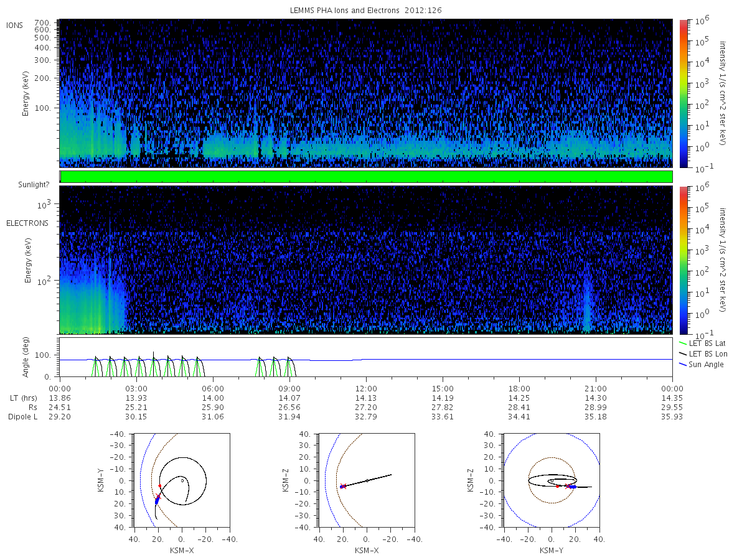The height and width of the screenshot is (560, 747).
Task: Click the Rs value 28.41
Action: [x=519, y=407]
